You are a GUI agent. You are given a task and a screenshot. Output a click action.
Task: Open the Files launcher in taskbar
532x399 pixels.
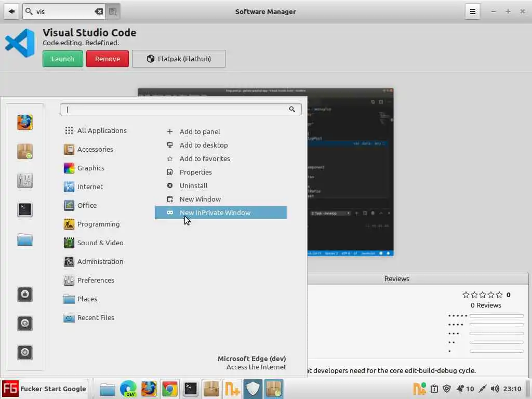[107, 389]
